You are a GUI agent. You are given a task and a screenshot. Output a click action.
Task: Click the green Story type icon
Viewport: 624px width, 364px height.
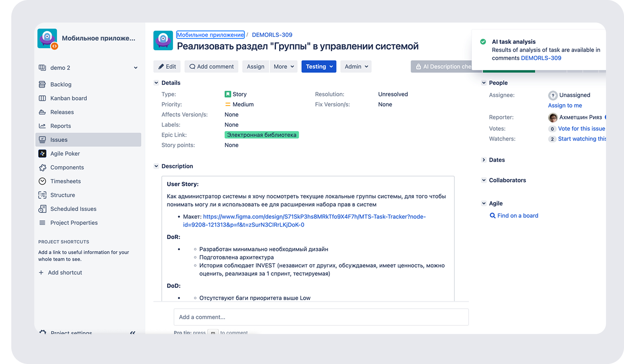pos(228,94)
